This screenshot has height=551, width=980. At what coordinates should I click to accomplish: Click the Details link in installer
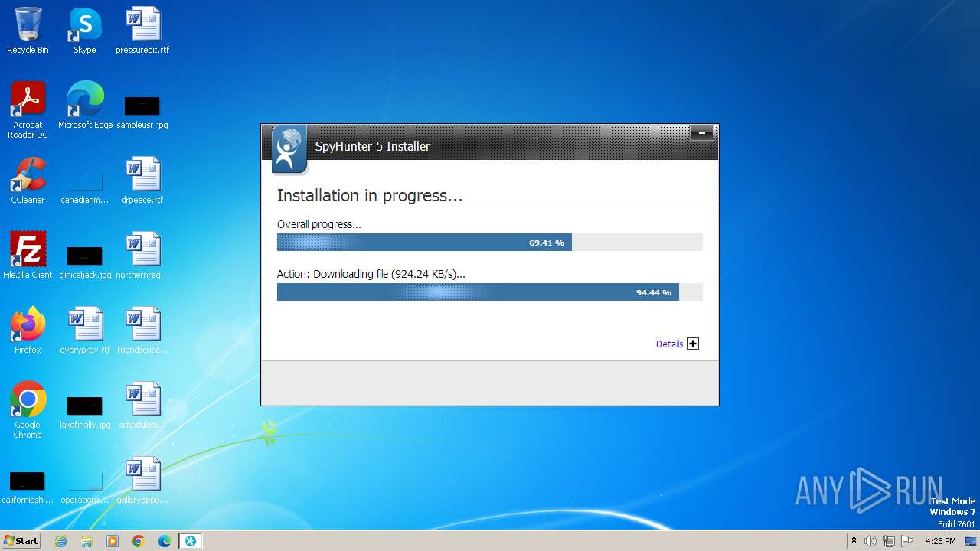pos(669,344)
